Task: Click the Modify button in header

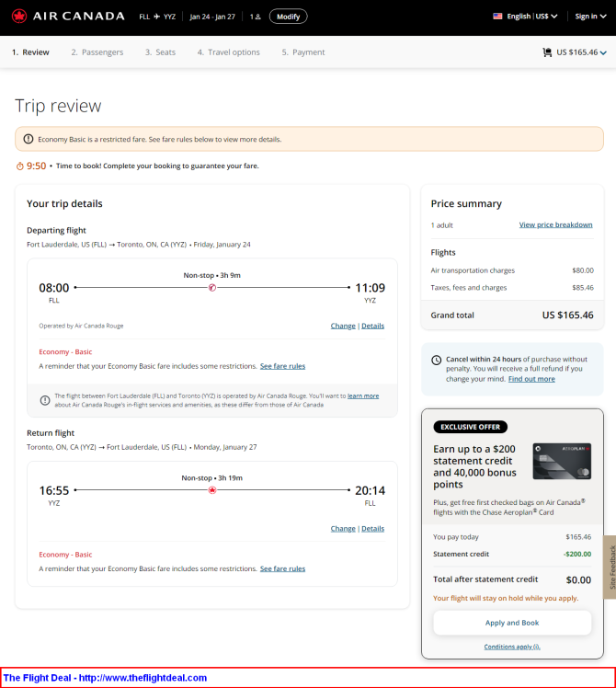Action: tap(289, 17)
